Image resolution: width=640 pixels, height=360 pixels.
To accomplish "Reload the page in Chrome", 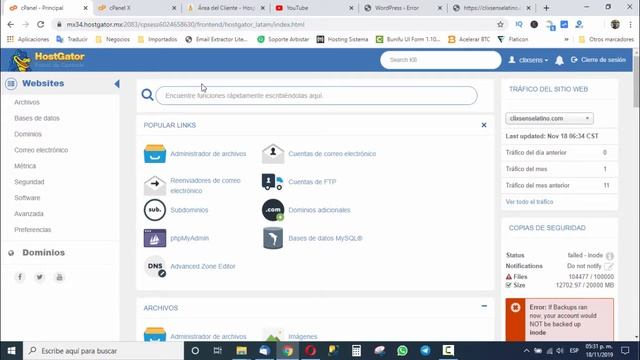I will [40, 24].
